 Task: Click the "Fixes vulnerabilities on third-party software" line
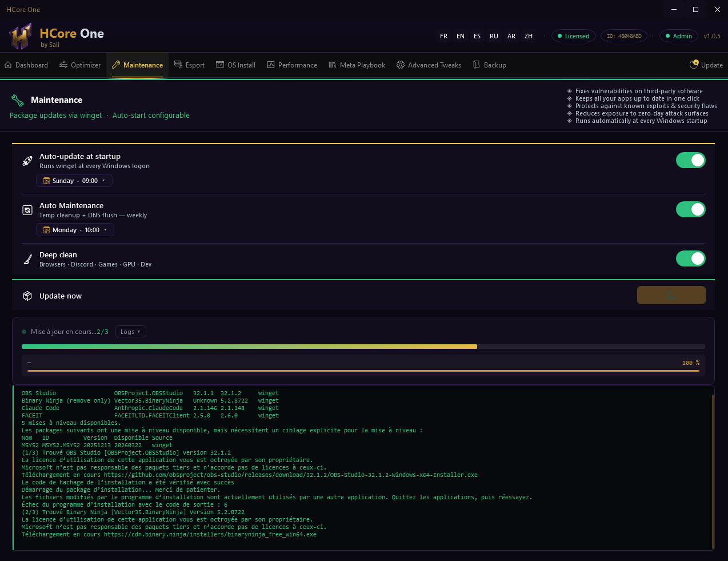639,91
